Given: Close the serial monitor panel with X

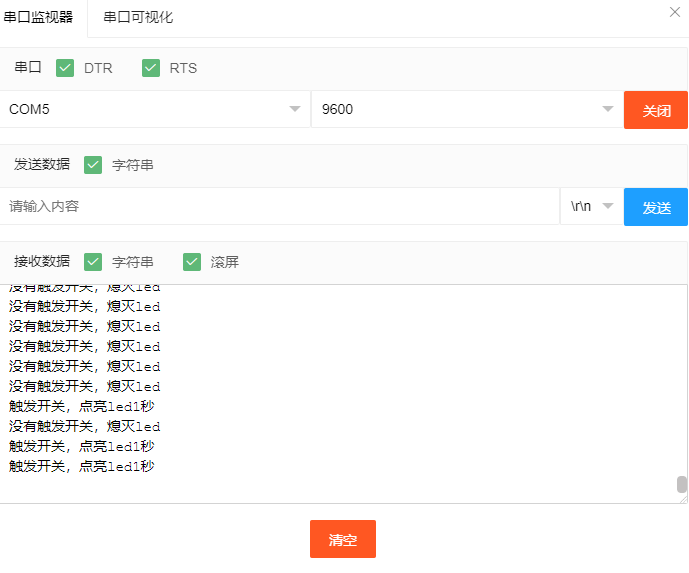Looking at the screenshot, I should 674,12.
